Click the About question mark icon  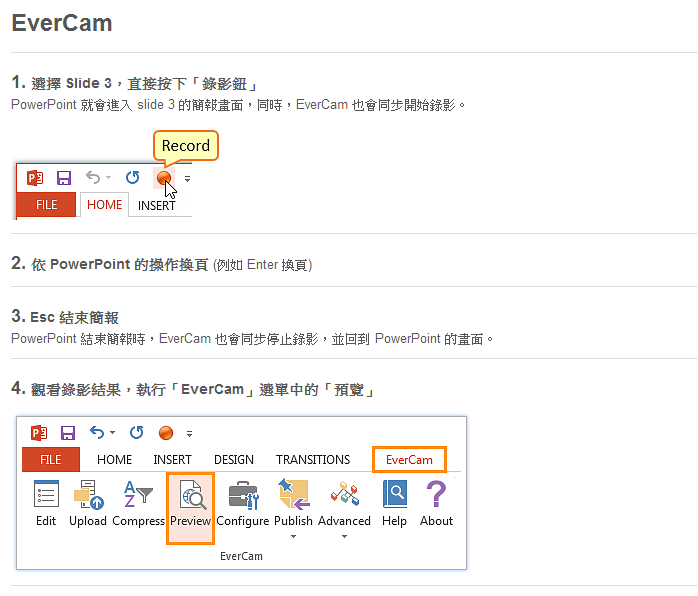point(436,496)
